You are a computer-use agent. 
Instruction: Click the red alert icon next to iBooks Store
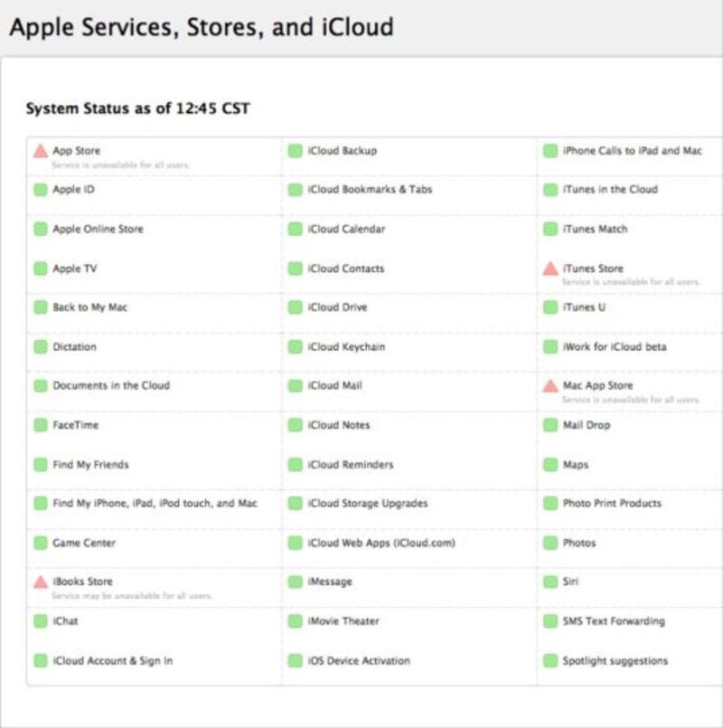pos(41,581)
